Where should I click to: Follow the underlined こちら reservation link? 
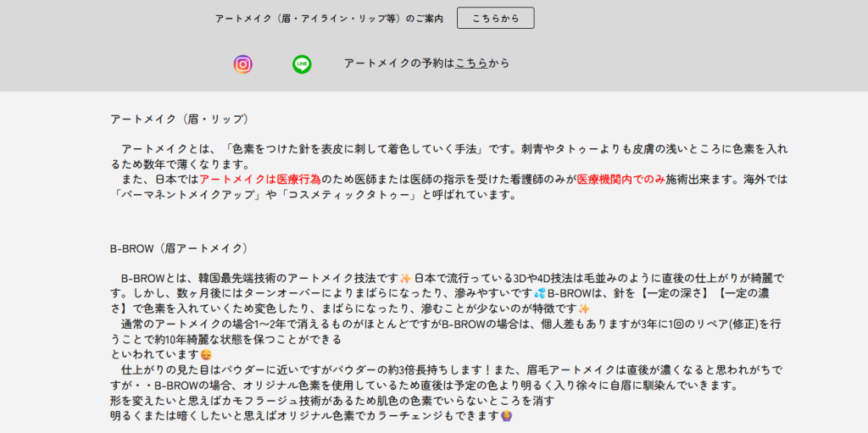click(x=471, y=64)
